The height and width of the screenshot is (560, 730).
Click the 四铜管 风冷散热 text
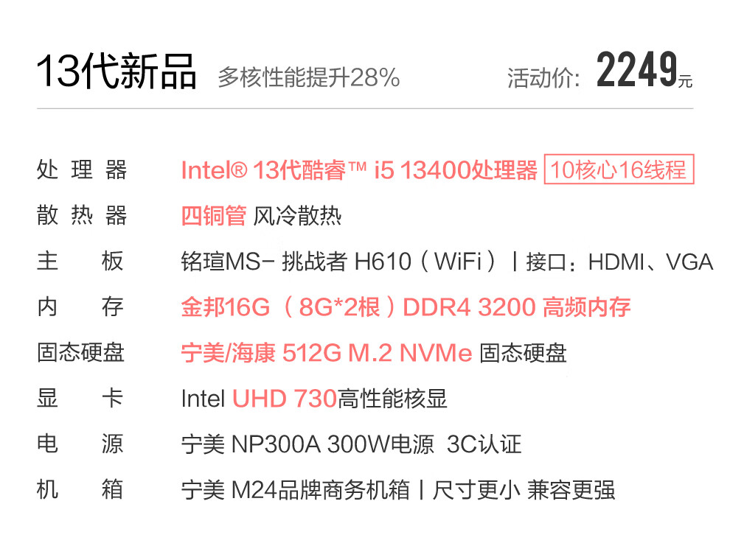point(261,216)
